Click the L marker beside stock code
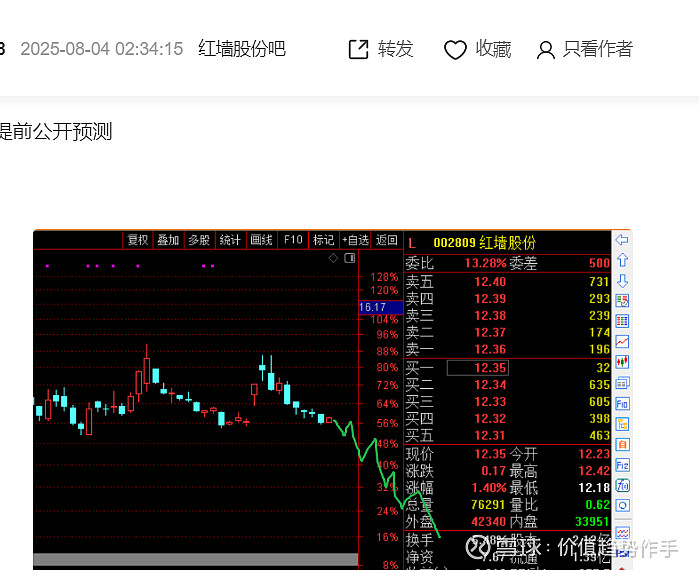The image size is (699, 570). click(x=412, y=244)
